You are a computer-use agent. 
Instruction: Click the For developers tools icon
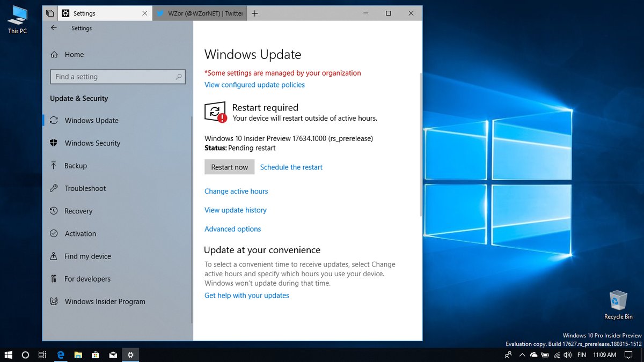point(54,279)
